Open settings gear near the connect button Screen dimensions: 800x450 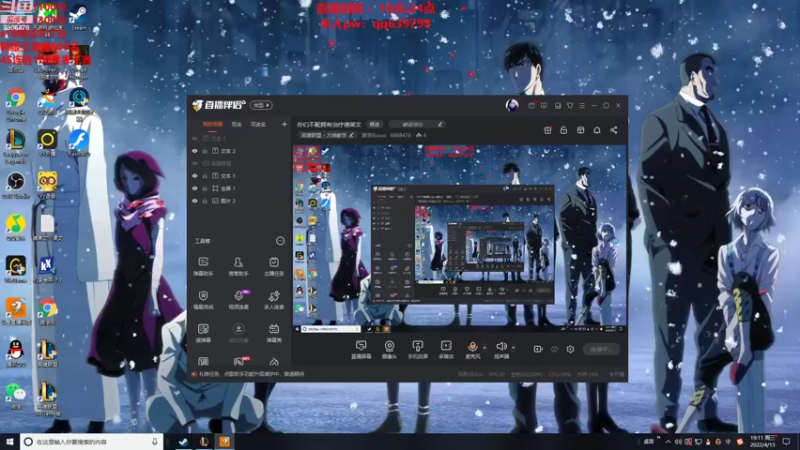point(570,349)
